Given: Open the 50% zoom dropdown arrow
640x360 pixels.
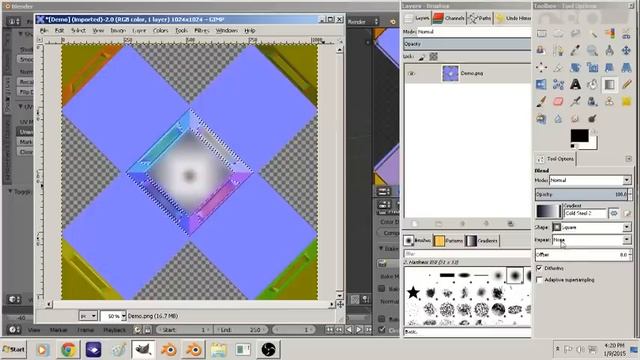Looking at the screenshot, I should coord(124,316).
